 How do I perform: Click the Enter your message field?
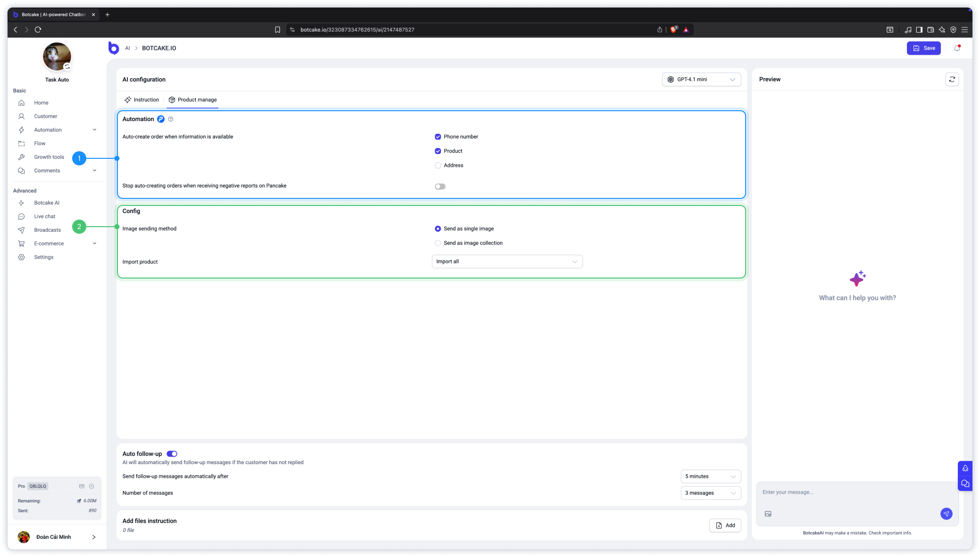857,492
